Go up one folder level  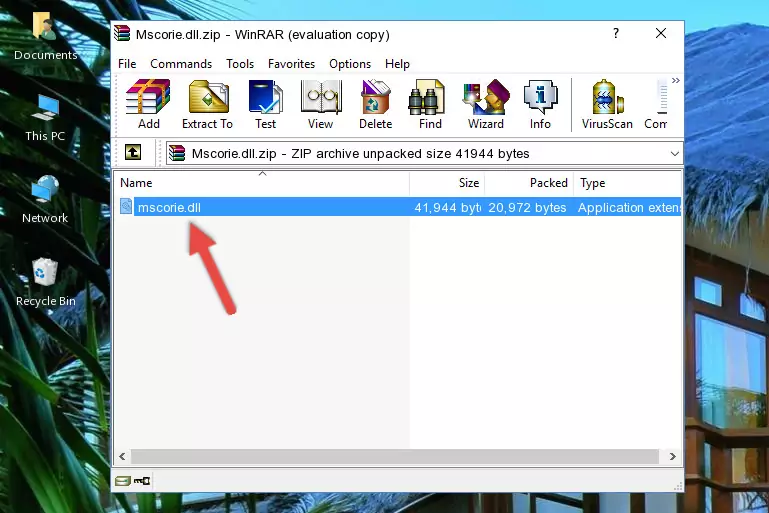[133, 153]
